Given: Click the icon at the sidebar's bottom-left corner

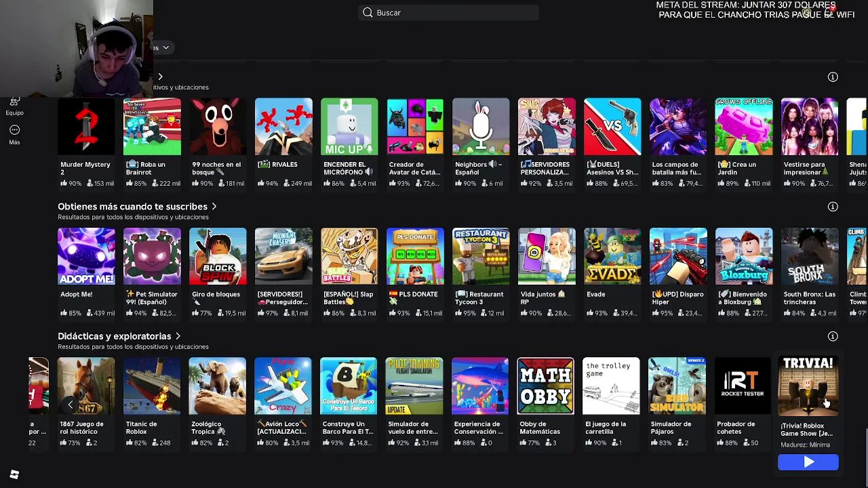Looking at the screenshot, I should [14, 474].
